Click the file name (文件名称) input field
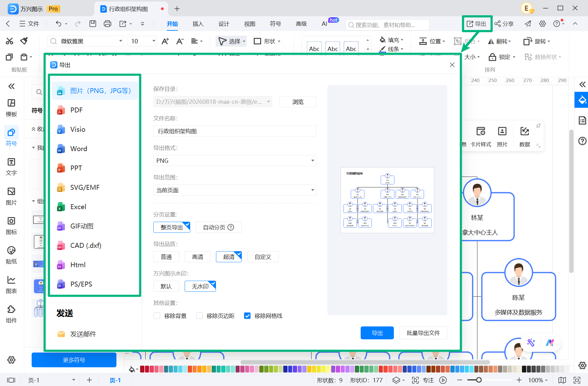The image size is (588, 386). (x=235, y=131)
